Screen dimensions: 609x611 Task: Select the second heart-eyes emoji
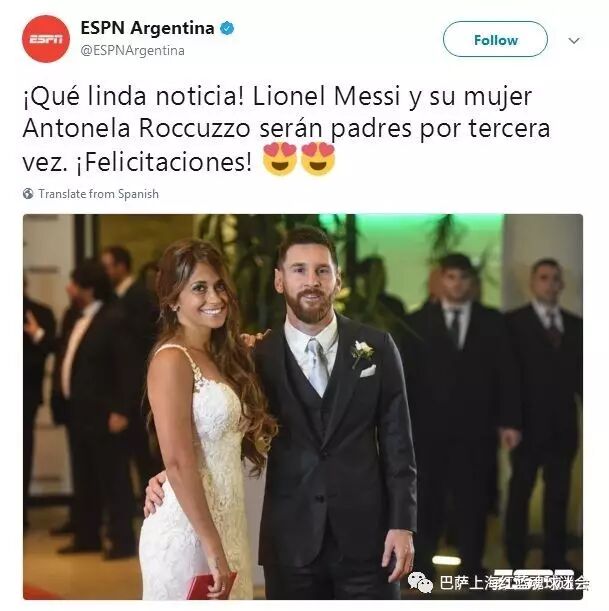[318, 159]
